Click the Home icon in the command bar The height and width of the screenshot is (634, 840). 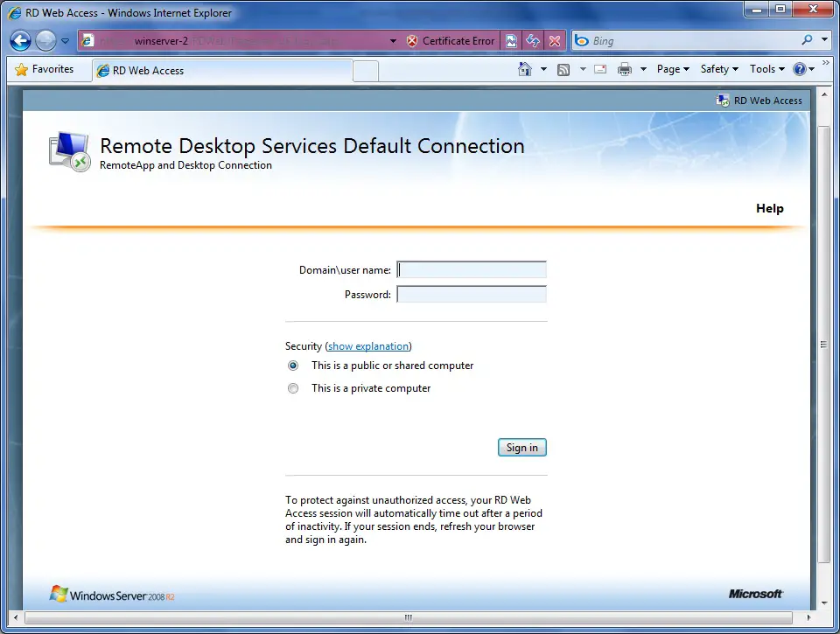point(523,68)
